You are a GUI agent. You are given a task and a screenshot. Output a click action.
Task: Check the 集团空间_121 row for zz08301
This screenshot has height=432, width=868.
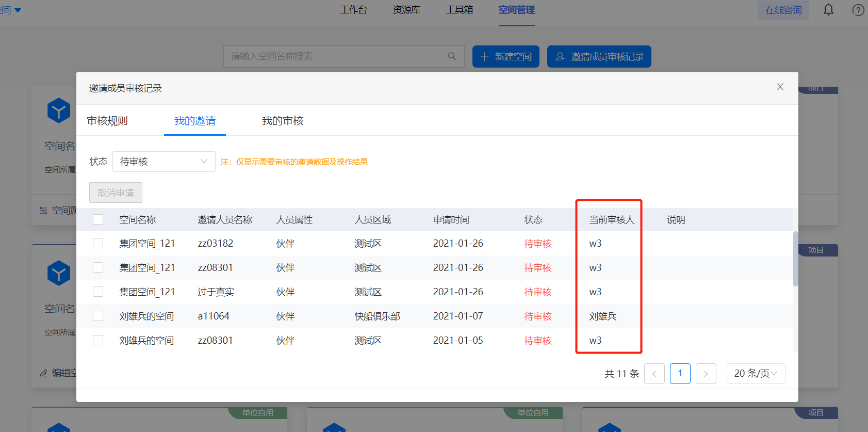pos(98,267)
